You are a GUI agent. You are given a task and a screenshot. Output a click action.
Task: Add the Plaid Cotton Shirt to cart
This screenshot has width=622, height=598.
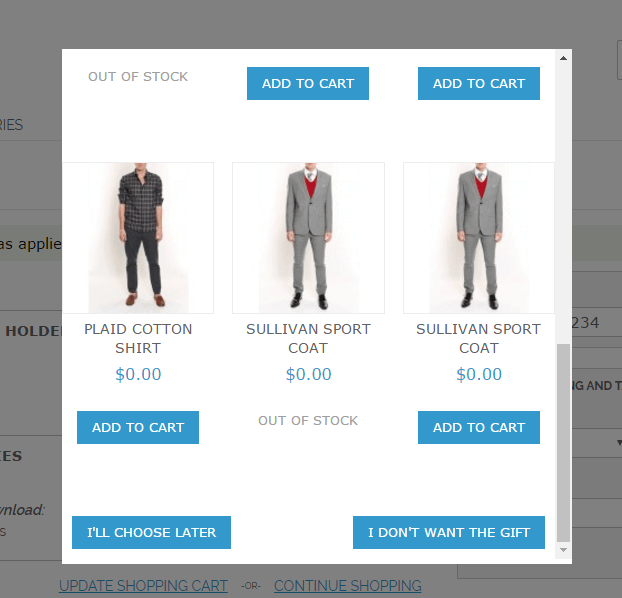[138, 427]
